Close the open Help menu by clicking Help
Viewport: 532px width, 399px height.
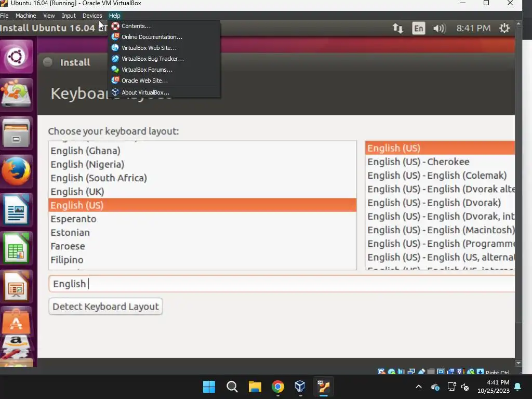pos(115,16)
